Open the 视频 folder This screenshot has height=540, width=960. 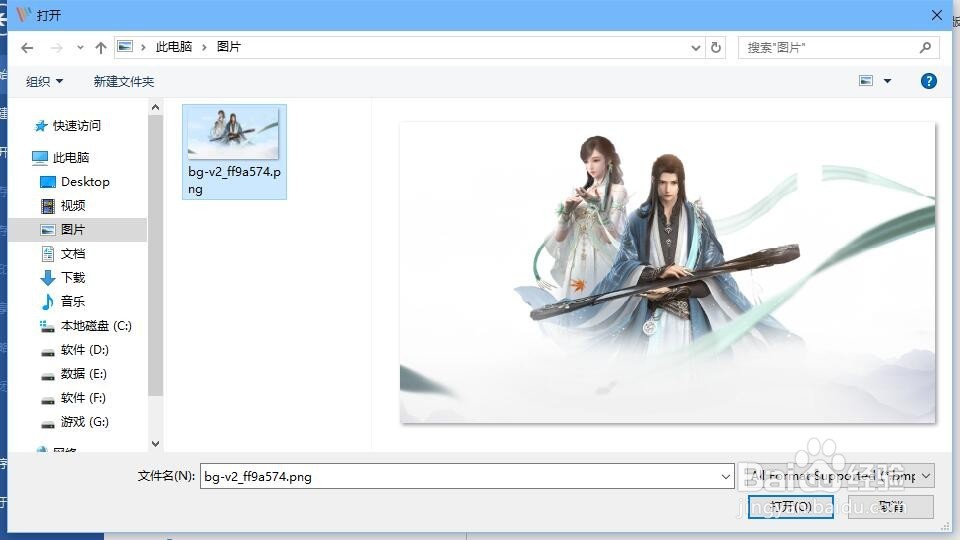pyautogui.click(x=73, y=206)
